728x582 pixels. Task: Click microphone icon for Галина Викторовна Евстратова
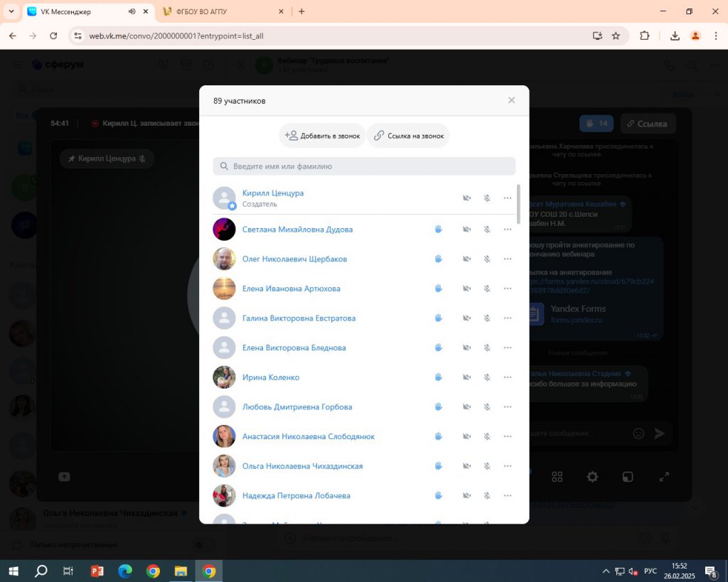click(x=487, y=318)
